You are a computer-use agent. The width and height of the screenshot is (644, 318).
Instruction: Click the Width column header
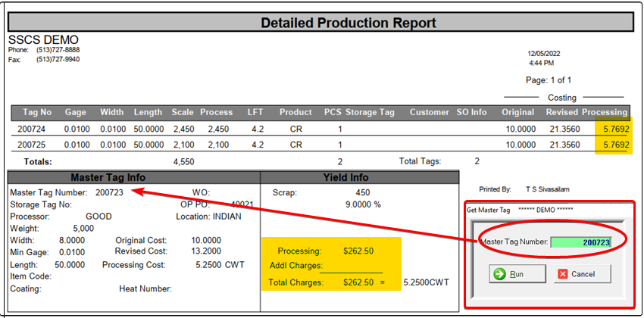pyautogui.click(x=111, y=112)
